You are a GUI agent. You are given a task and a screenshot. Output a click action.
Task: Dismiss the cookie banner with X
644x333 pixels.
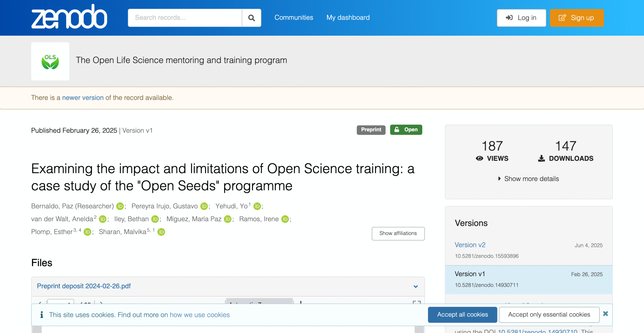[606, 314]
